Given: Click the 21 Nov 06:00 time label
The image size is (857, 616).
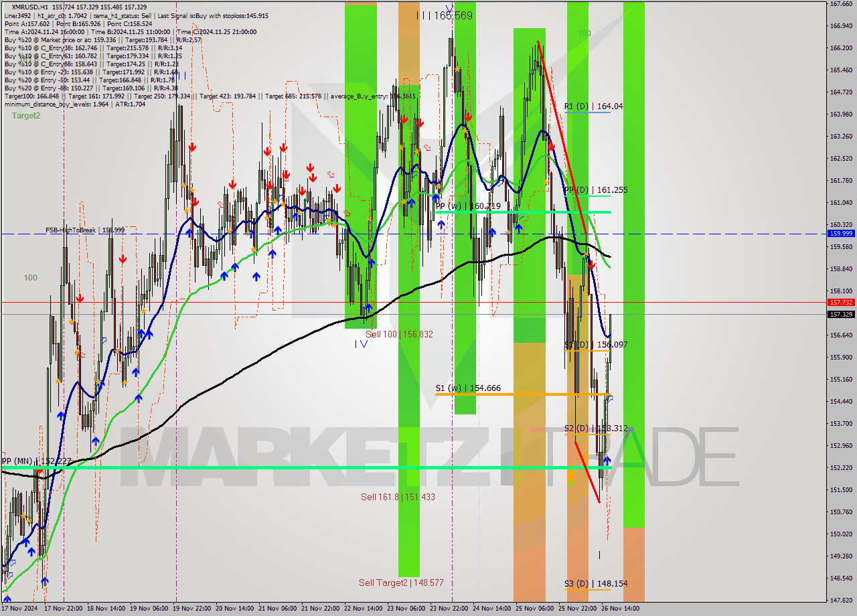Looking at the screenshot, I should pyautogui.click(x=277, y=609).
